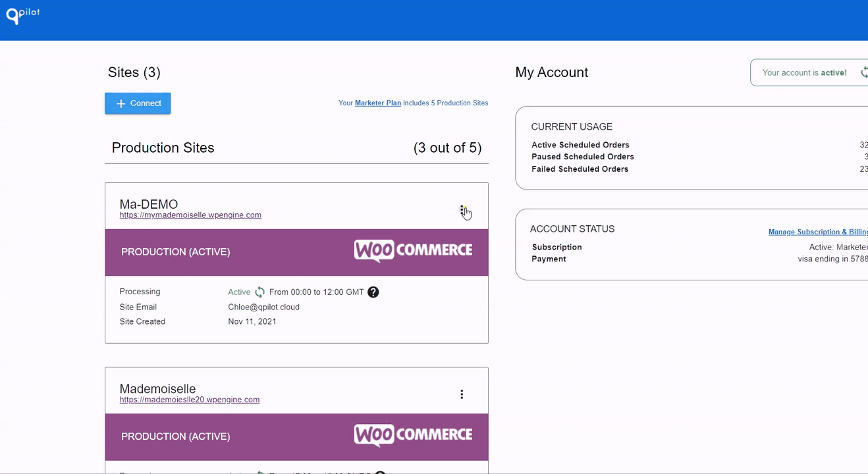The width and height of the screenshot is (868, 474).
Task: Open the Ma-DEMO processing help question mark
Action: pos(373,292)
